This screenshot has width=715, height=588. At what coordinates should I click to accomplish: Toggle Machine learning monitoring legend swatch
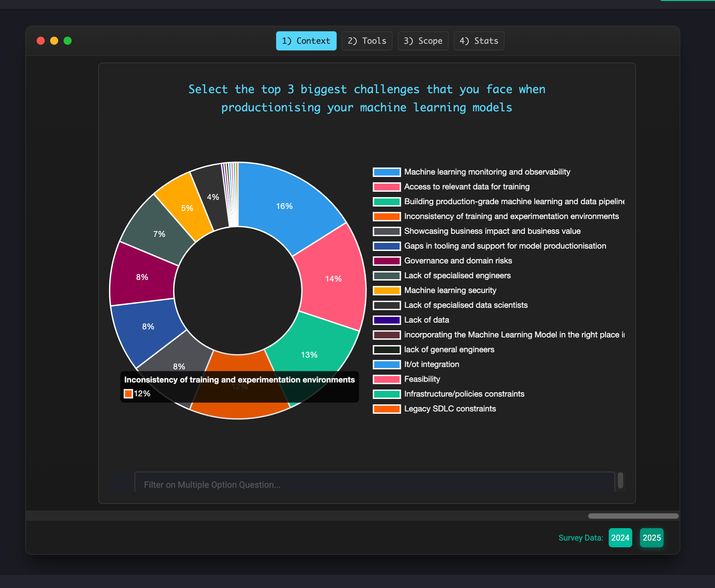point(387,172)
